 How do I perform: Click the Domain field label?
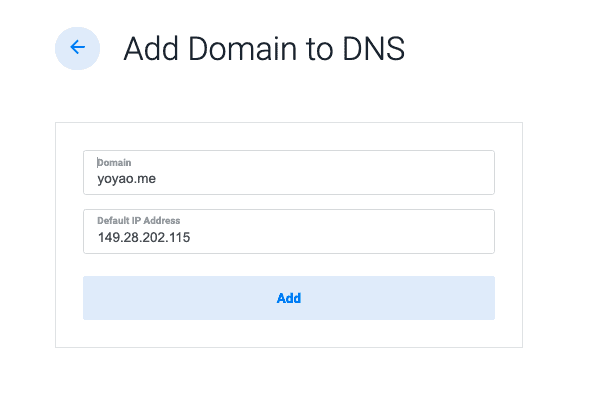pos(114,162)
